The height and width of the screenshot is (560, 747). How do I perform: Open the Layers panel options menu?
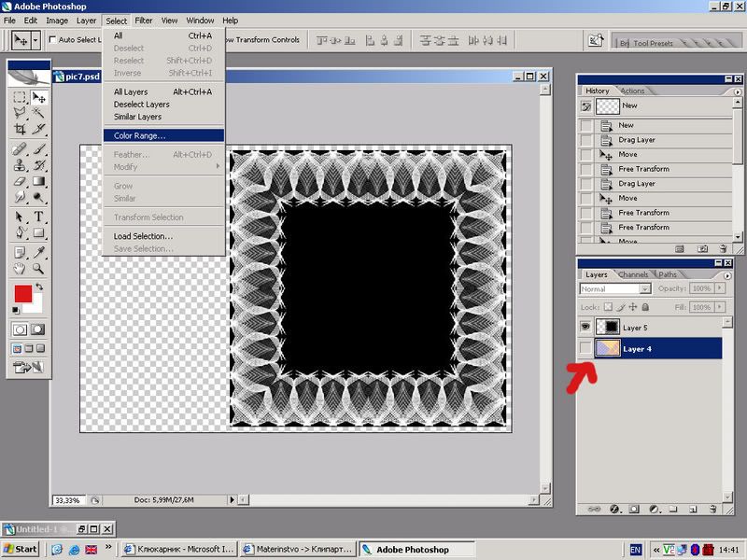tap(727, 275)
